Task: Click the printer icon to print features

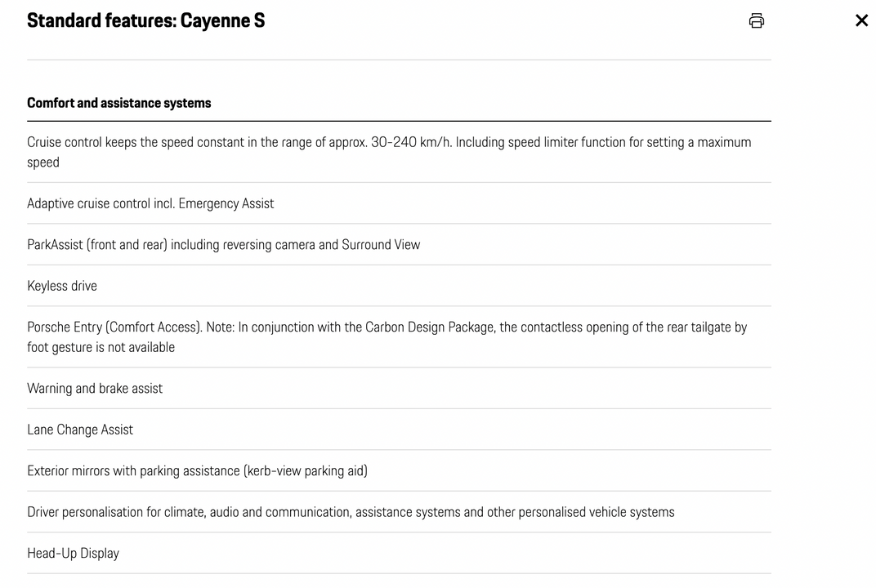Action: (757, 20)
